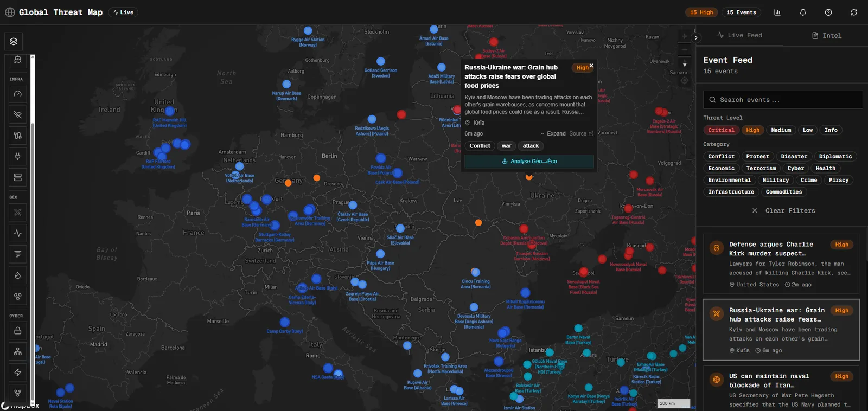868x411 pixels.
Task: Click the left sidebar scrollbar
Action: [x=33, y=229]
